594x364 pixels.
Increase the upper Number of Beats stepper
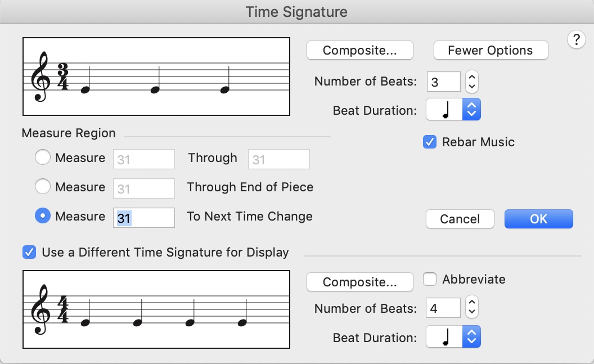tap(472, 77)
